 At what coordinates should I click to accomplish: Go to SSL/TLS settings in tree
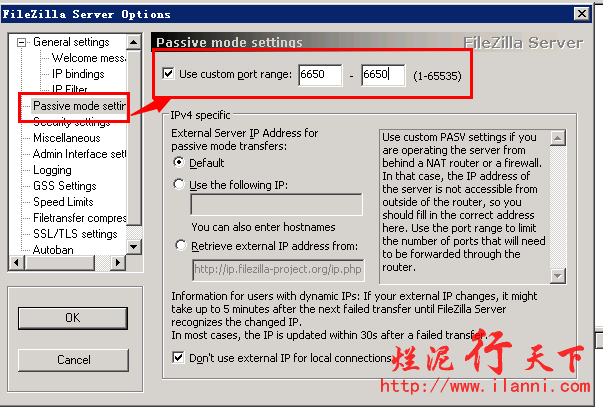(74, 234)
